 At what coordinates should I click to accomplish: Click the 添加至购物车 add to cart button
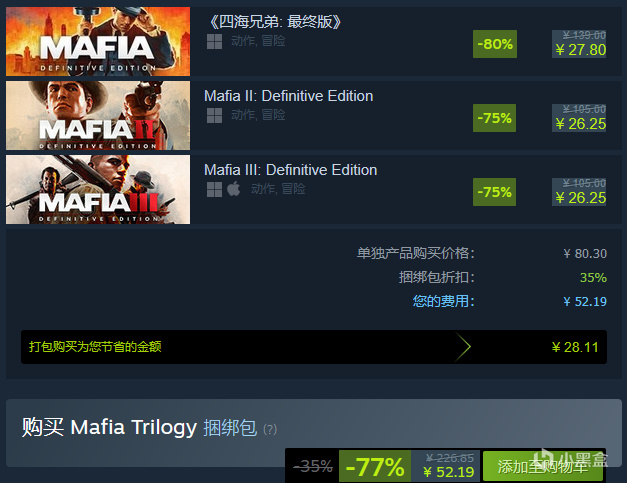[543, 466]
